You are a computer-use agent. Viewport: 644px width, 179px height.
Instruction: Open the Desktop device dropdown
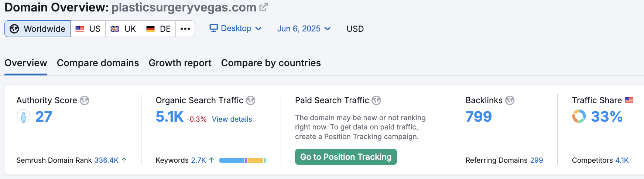(x=236, y=28)
